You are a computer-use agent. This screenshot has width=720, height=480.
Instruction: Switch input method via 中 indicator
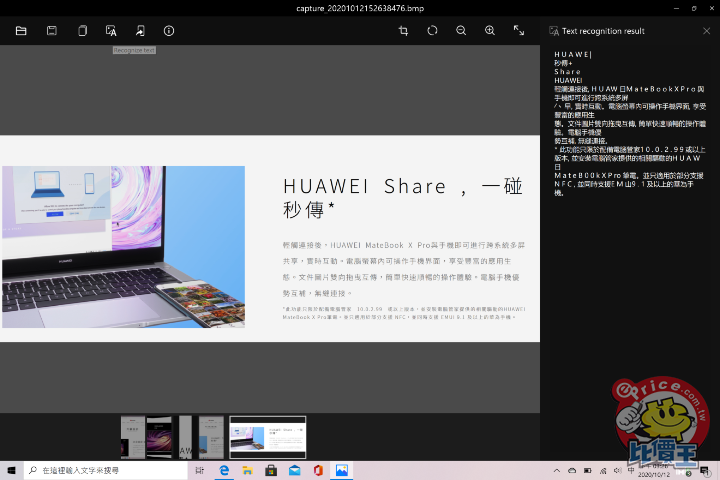point(631,470)
